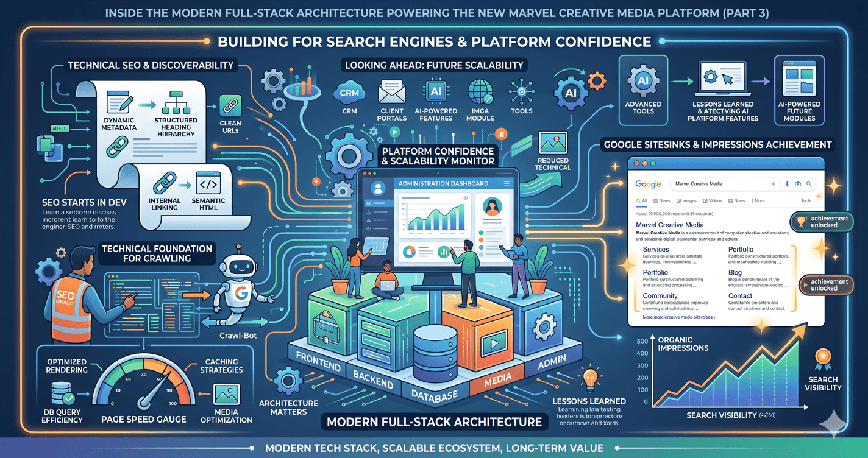Click the top Achievement Unlocked badge
This screenshot has height=458, width=868.
click(822, 222)
